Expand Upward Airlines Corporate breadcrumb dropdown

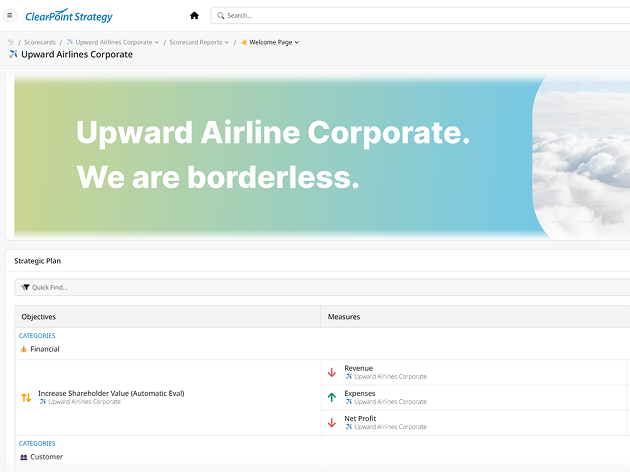[x=157, y=42]
